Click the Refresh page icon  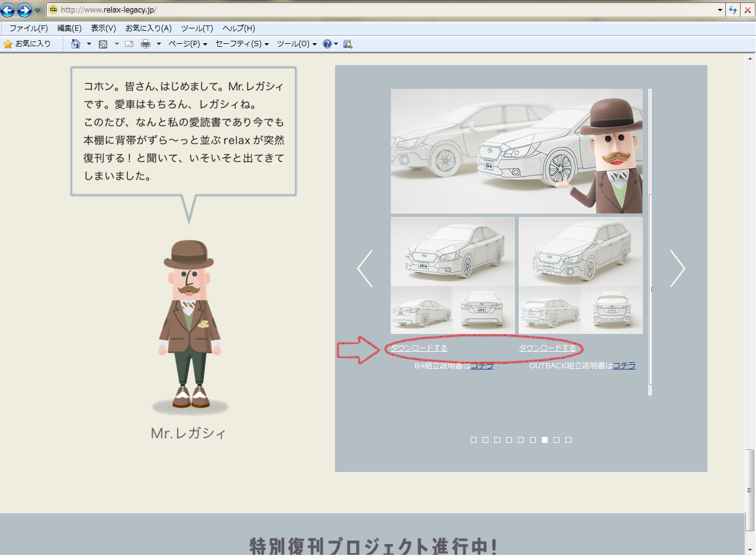[733, 10]
